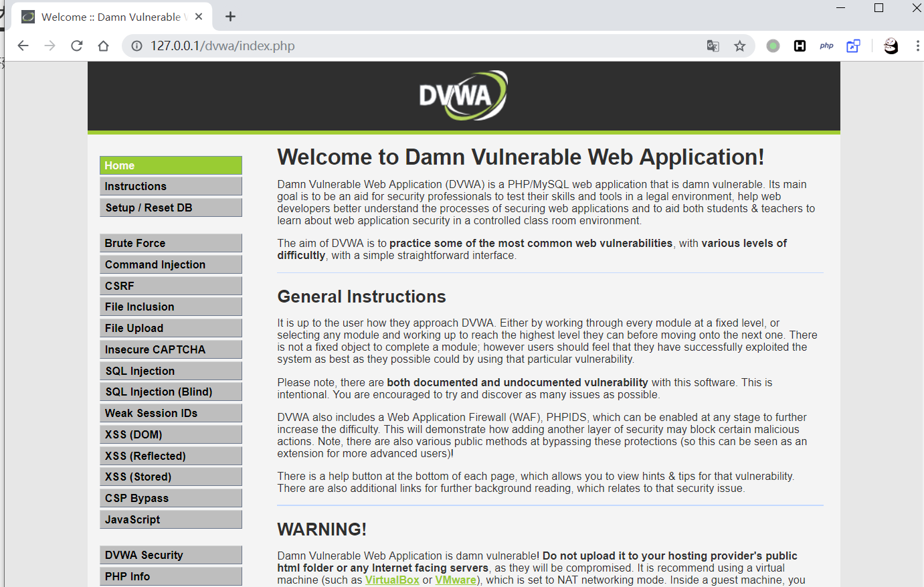Open Insecure CAPTCHA
Image resolution: width=924 pixels, height=587 pixels.
[171, 349]
